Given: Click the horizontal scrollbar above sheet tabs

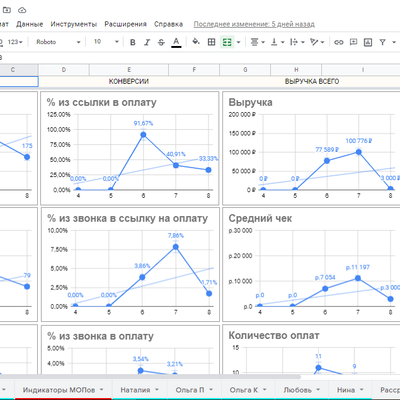Looking at the screenshot, I should coord(150,377).
